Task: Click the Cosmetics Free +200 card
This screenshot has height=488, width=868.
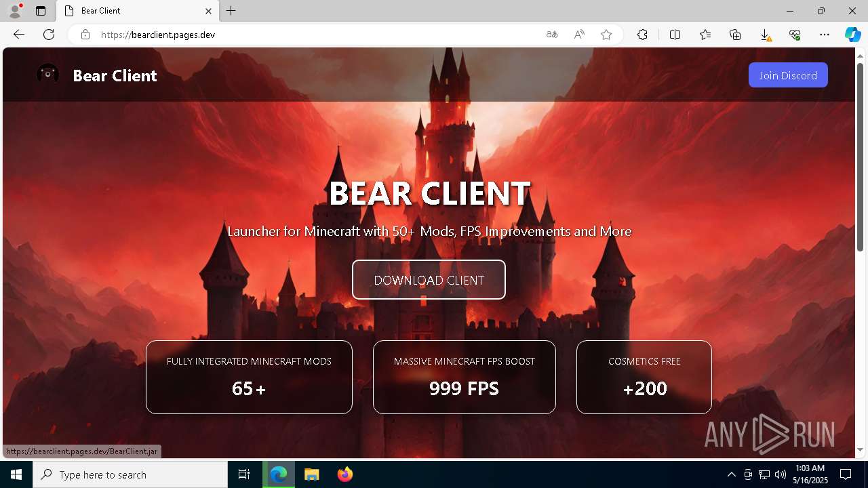Action: [x=644, y=377]
